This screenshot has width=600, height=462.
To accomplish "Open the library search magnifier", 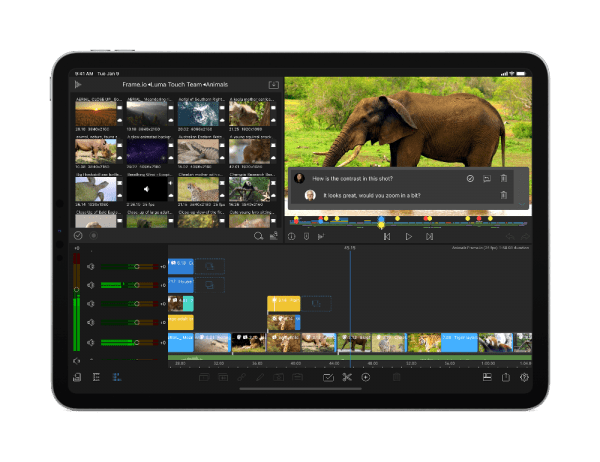I will (258, 236).
